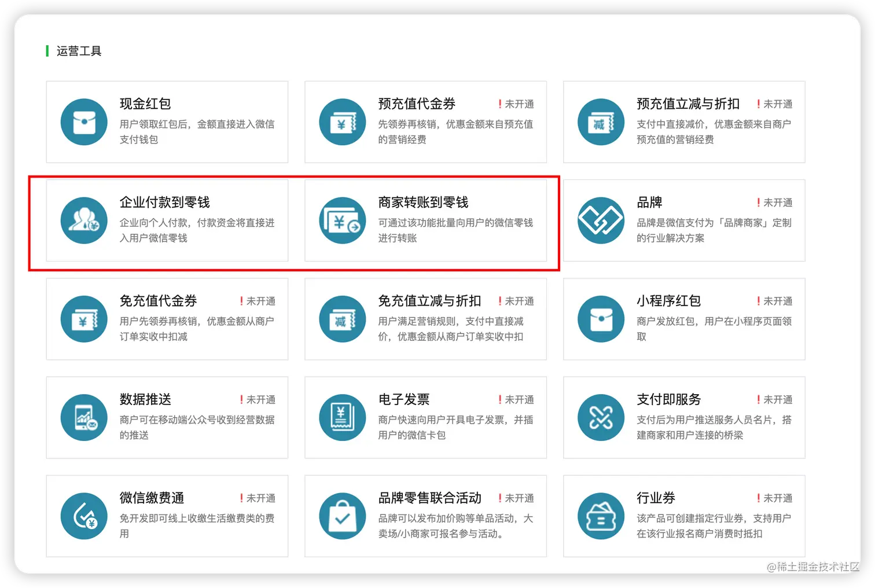
Task: Click 未开通 status on 预充值代金券 card
Action: (x=516, y=104)
